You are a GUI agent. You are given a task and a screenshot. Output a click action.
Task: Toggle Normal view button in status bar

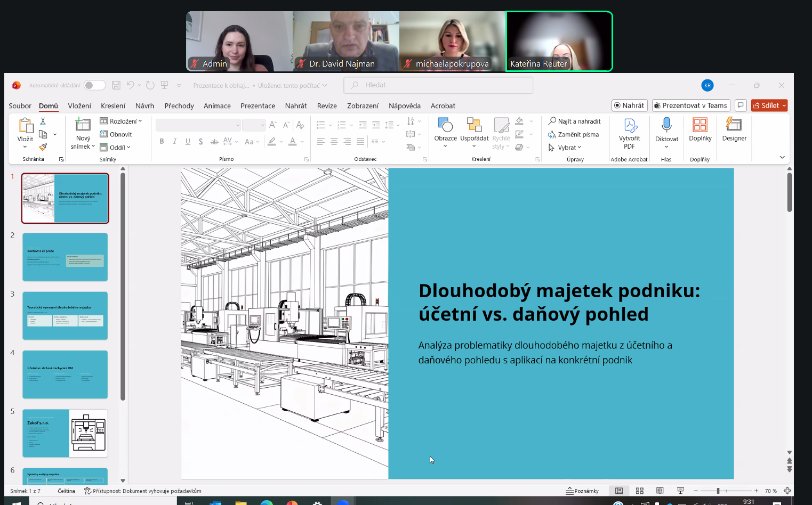pyautogui.click(x=619, y=491)
